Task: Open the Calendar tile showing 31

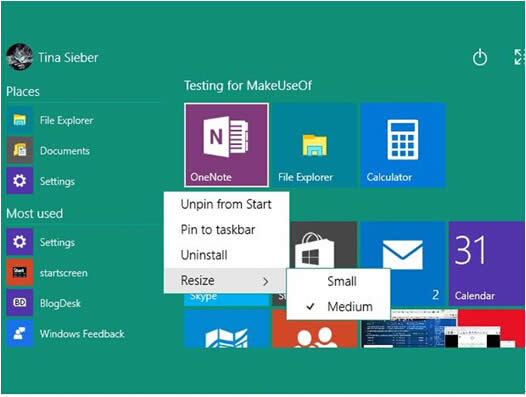Action: pos(487,263)
